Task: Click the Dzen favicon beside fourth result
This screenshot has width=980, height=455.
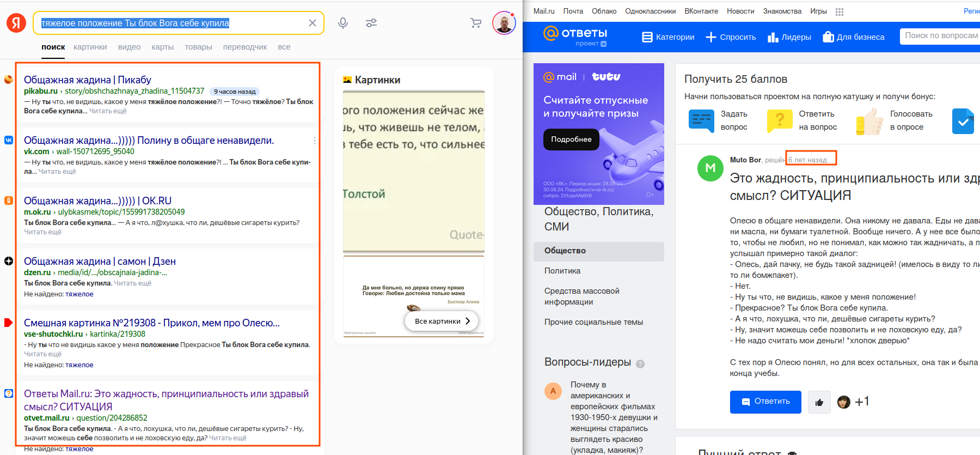Action: coord(9,261)
